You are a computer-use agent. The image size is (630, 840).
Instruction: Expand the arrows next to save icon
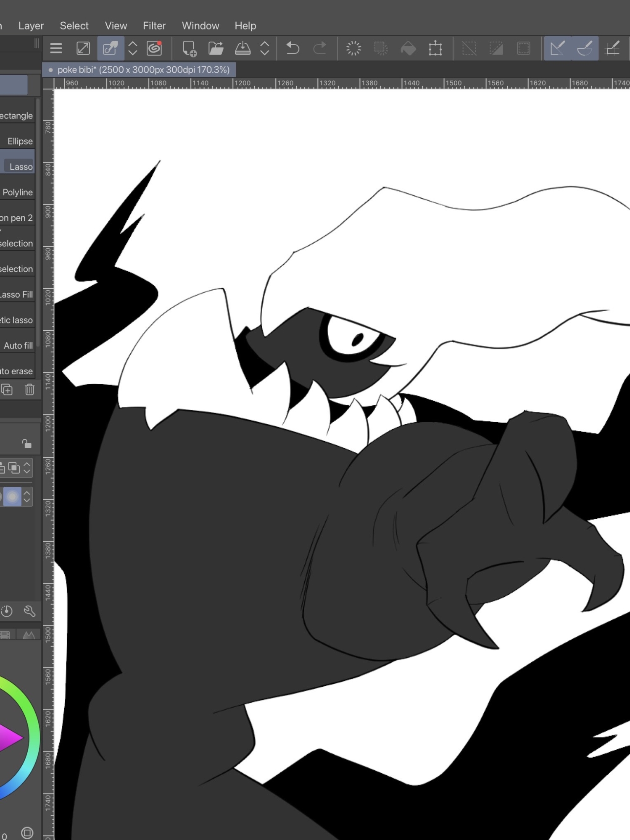[x=265, y=49]
